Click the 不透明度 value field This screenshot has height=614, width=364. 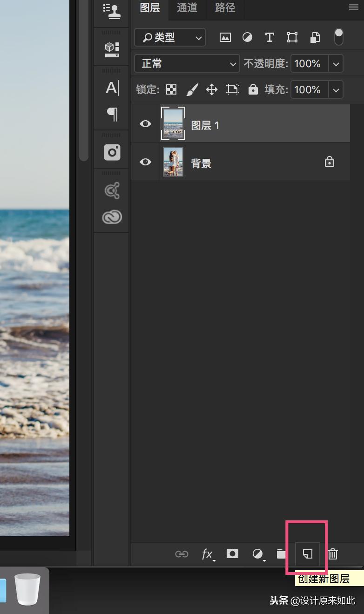click(x=310, y=64)
